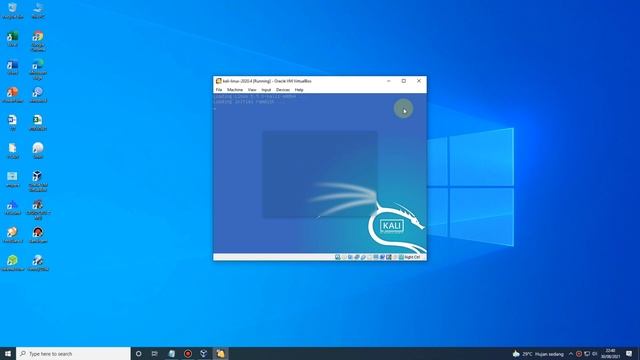Open the notification center icon
Screen dimensions: 640x360
tap(629, 354)
